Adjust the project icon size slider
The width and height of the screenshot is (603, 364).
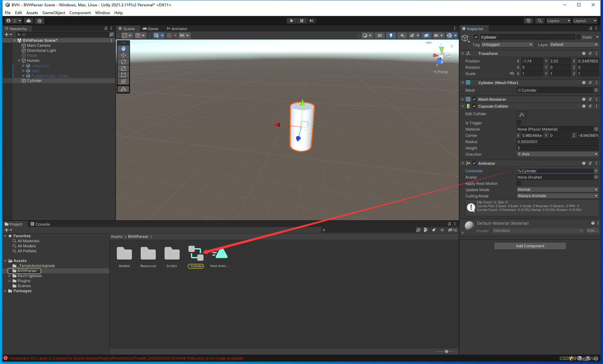(x=446, y=351)
